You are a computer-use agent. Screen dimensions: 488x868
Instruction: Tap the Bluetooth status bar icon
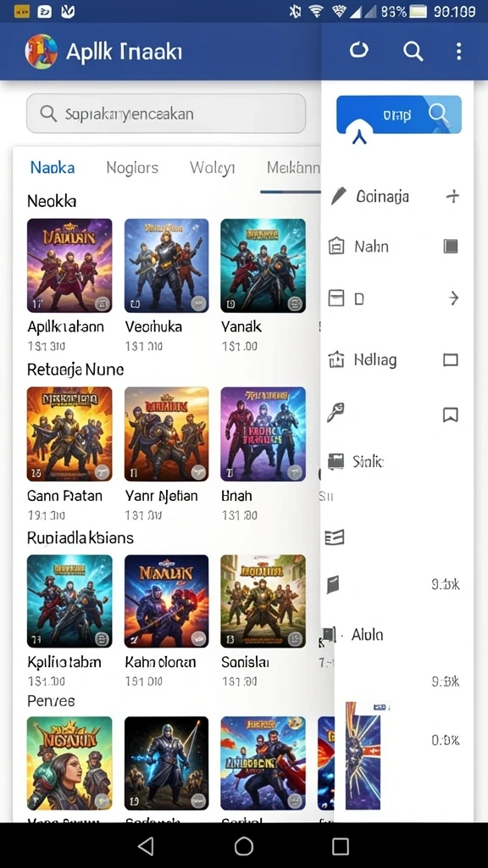295,11
